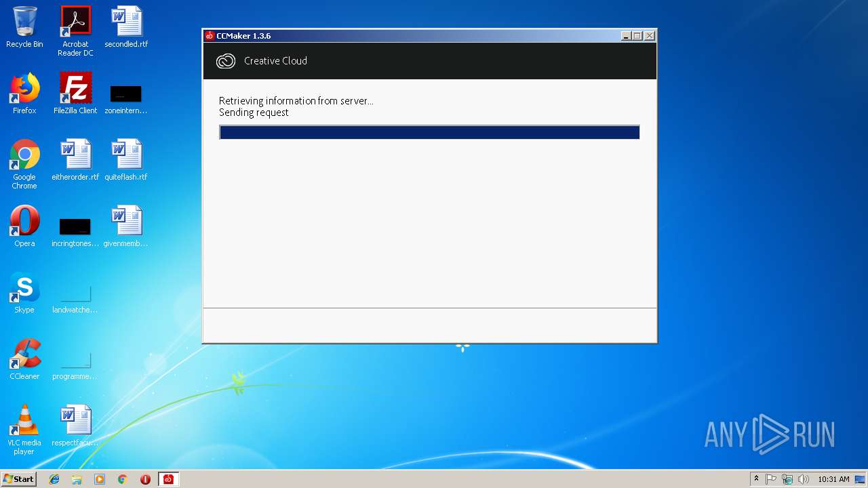Open Internet Explorer from taskbar
The height and width of the screenshot is (488, 868).
pos(54,479)
